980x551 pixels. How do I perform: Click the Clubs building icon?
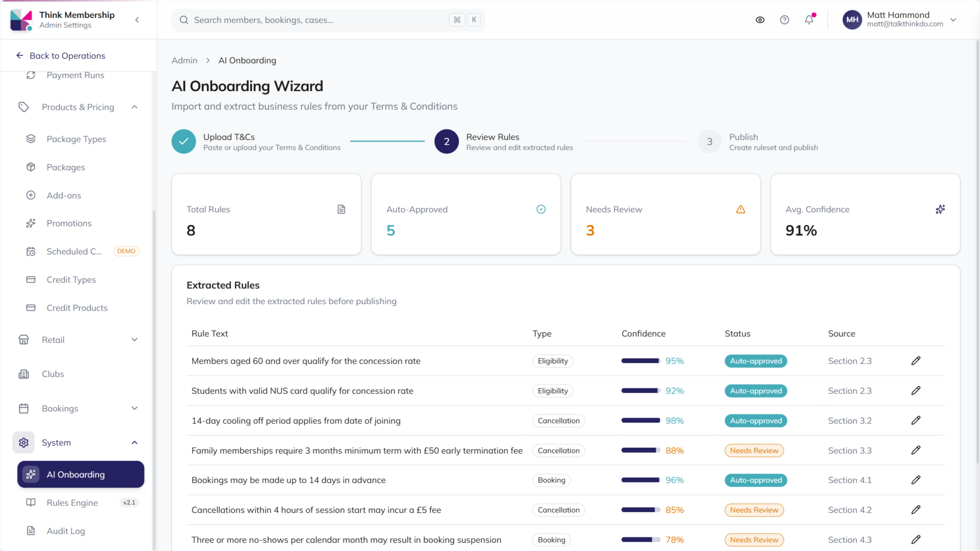pyautogui.click(x=24, y=374)
